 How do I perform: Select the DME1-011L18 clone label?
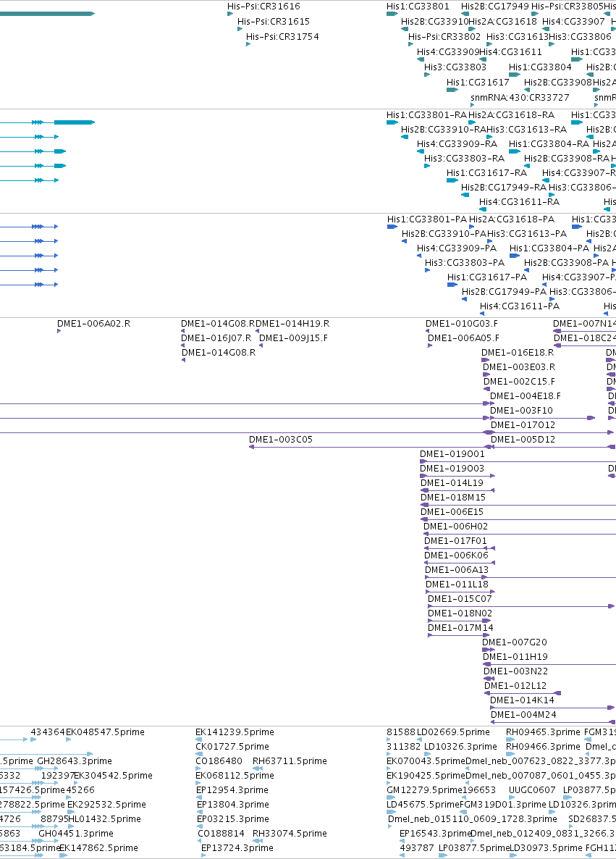point(457,584)
